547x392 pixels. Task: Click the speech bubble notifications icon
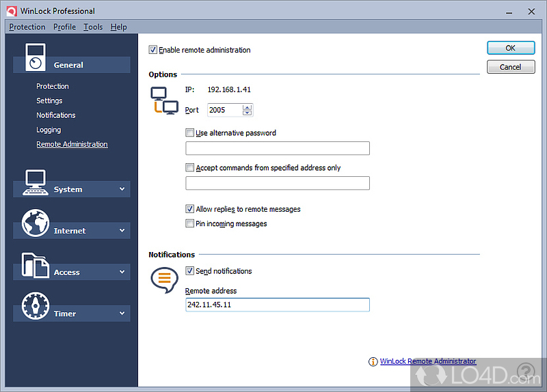pos(164,280)
